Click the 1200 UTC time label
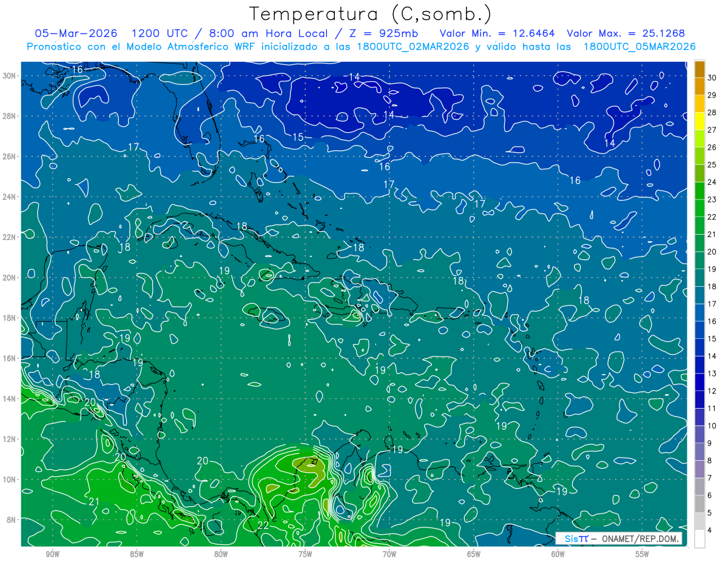The image size is (728, 562). point(160,33)
